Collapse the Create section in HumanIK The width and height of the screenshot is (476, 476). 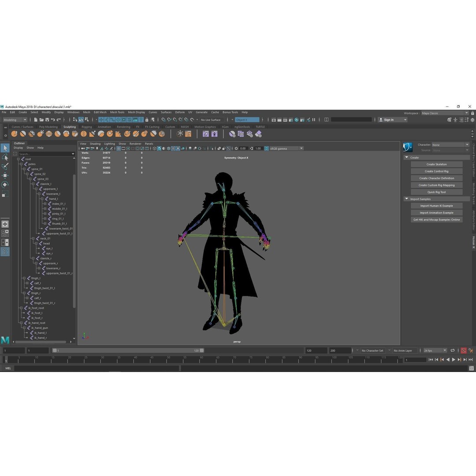pyautogui.click(x=406, y=157)
